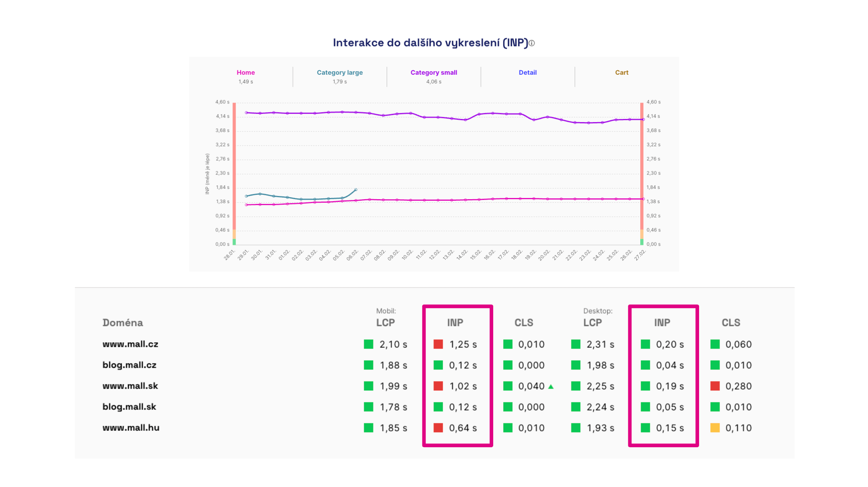Open the www.mall.hu domain row
The image size is (868, 487).
(131, 428)
